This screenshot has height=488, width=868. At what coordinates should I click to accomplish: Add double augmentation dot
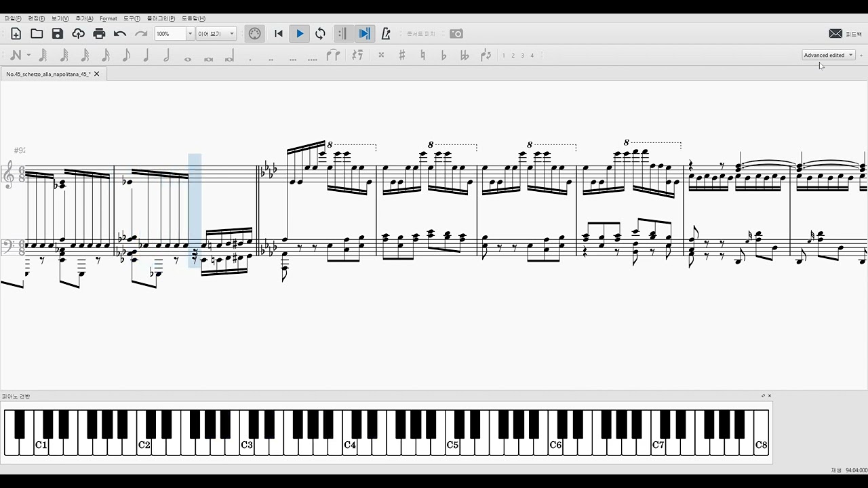[x=271, y=59]
